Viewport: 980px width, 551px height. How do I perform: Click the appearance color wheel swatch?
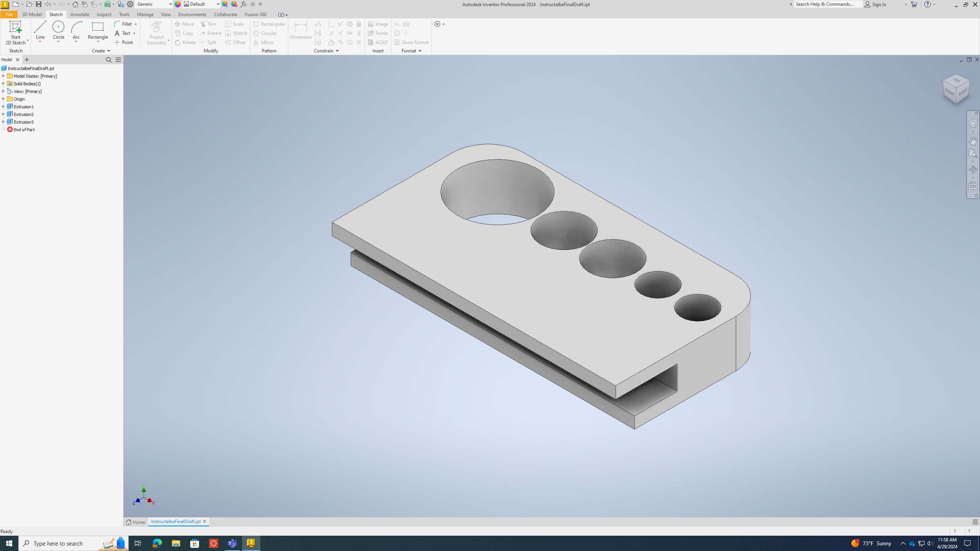point(178,4)
